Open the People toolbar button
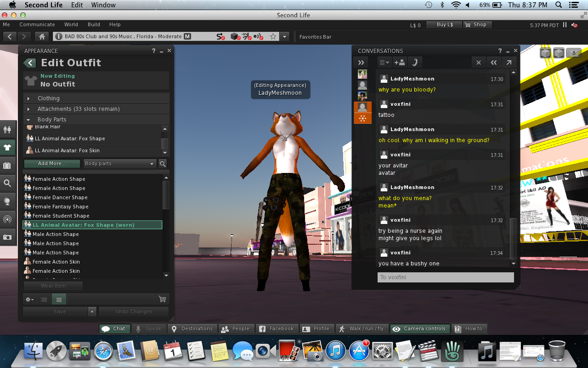The width and height of the screenshot is (588, 368). tap(236, 328)
